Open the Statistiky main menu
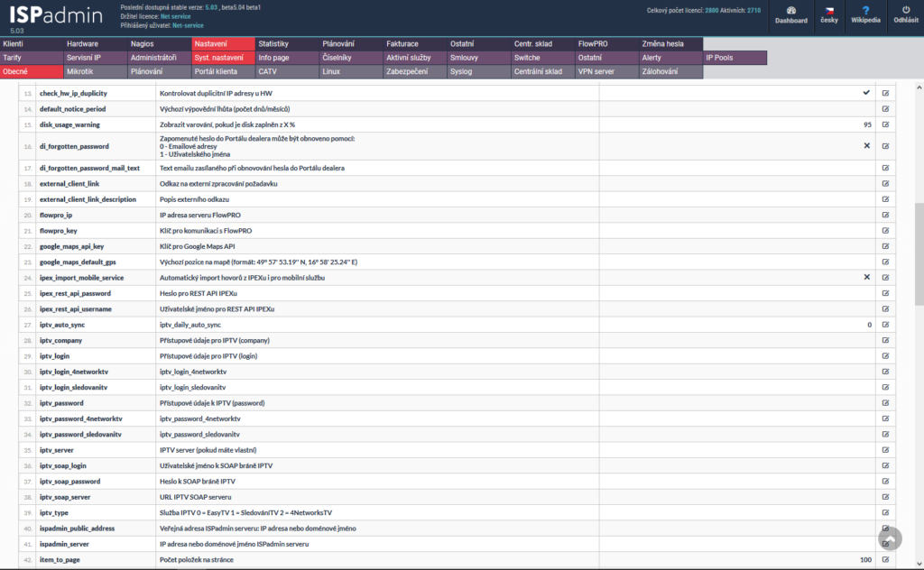Image resolution: width=924 pixels, height=570 pixels. coord(273,43)
